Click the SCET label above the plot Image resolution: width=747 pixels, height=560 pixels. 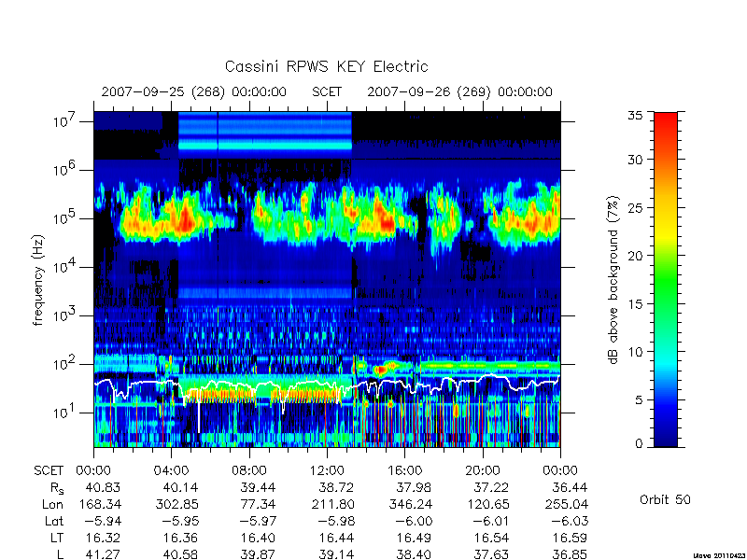(327, 91)
